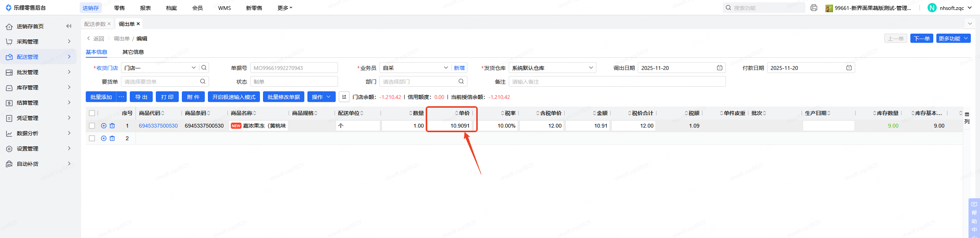Image resolution: width=980 pixels, height=238 pixels.
Task: Sort by 库存数量 column
Action: click(875, 113)
